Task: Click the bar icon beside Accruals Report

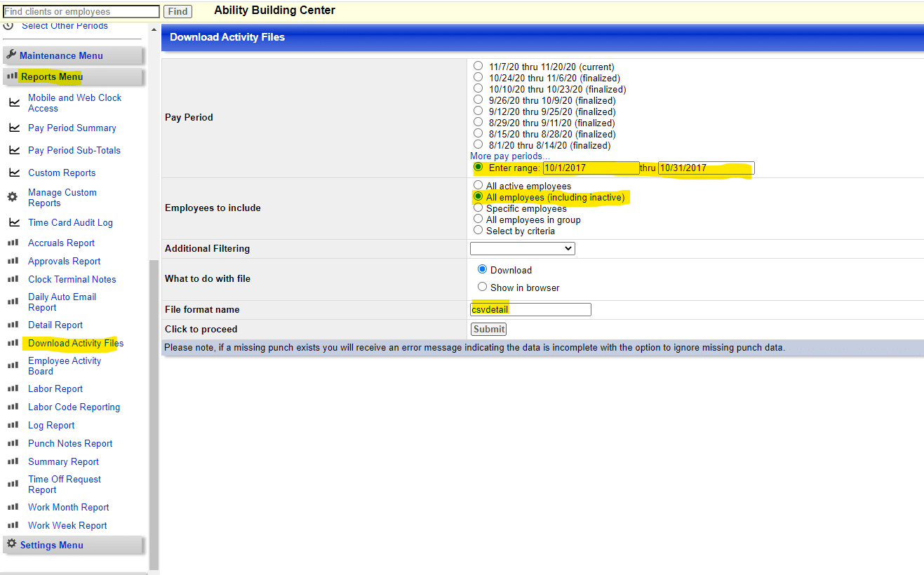Action: click(x=13, y=243)
